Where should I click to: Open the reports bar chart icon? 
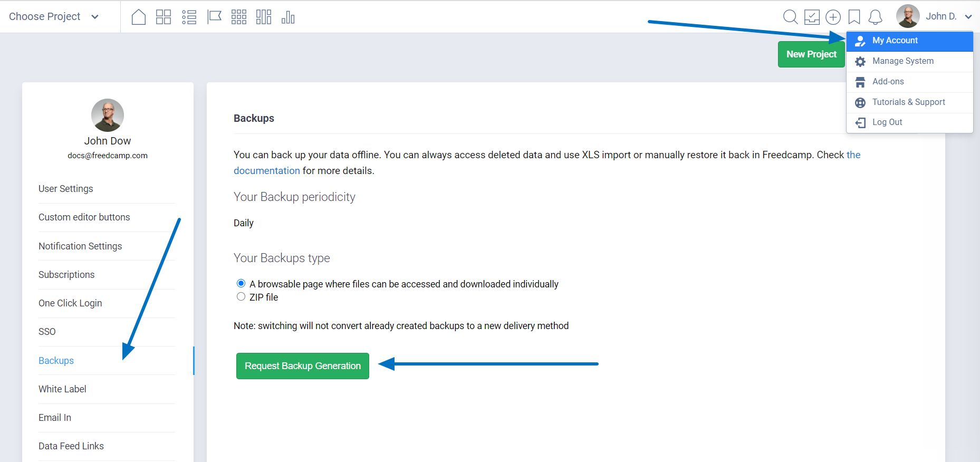click(x=288, y=17)
